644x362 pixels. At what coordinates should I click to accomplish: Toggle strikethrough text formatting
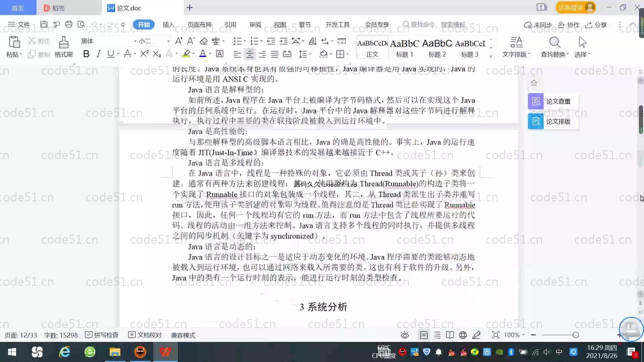(127, 54)
